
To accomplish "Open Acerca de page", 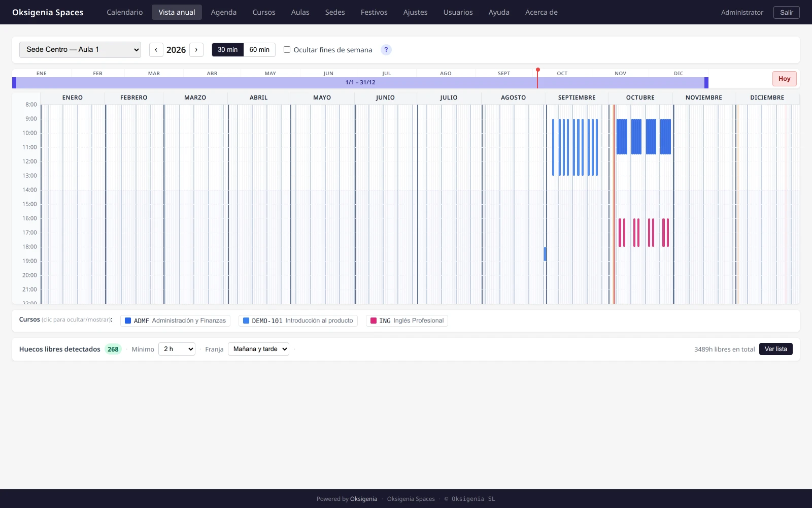I will tap(542, 12).
